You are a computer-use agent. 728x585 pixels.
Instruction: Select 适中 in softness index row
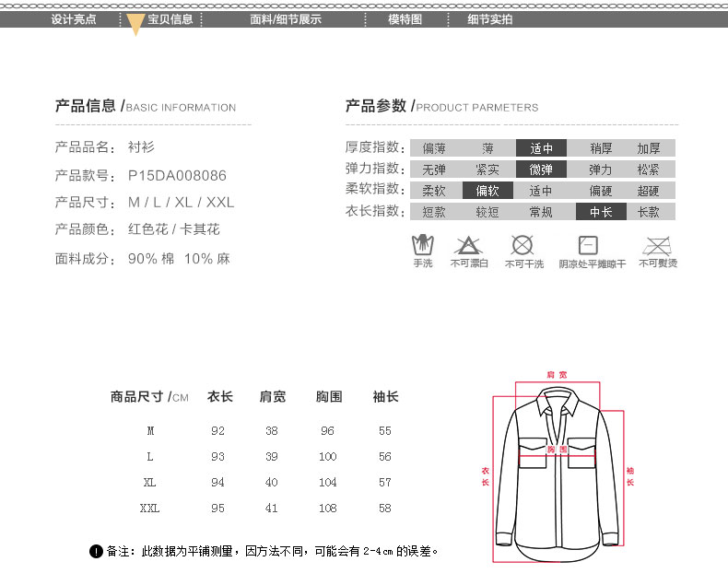click(x=541, y=191)
